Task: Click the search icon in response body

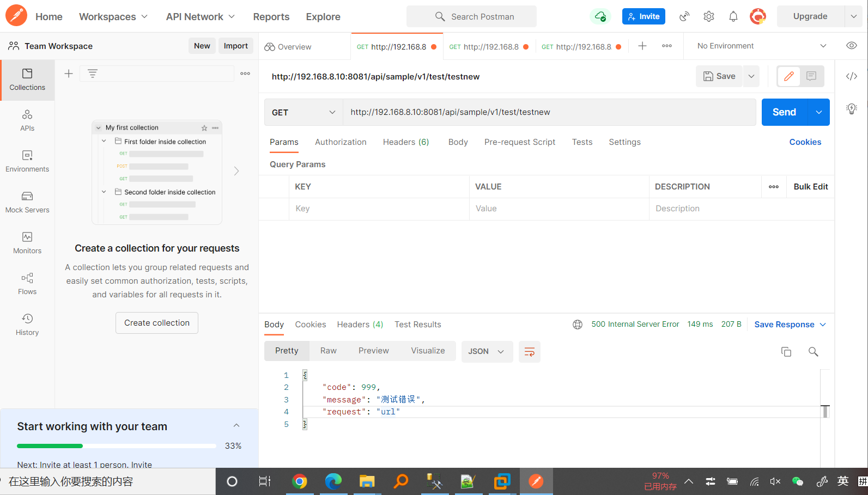Action: (813, 352)
